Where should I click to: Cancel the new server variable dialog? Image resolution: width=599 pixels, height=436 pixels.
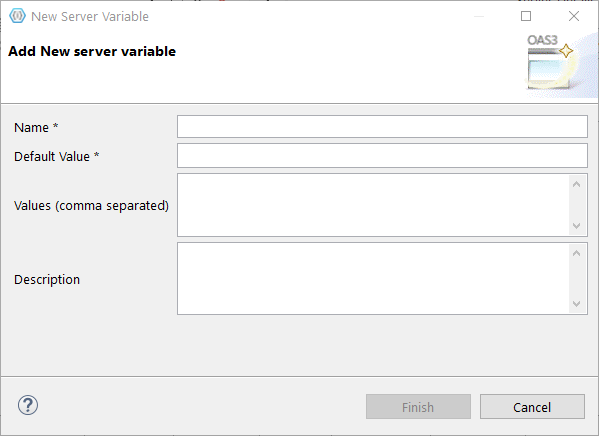pyautogui.click(x=532, y=407)
